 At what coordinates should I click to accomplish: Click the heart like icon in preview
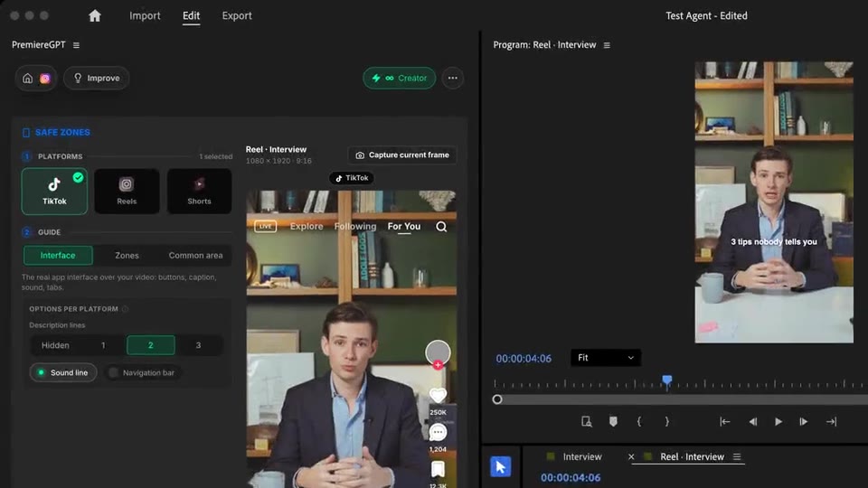click(x=438, y=395)
